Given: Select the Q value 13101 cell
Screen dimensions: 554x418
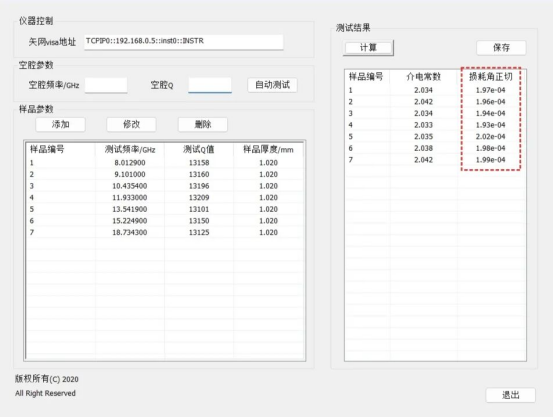Looking at the screenshot, I should pyautogui.click(x=199, y=210).
